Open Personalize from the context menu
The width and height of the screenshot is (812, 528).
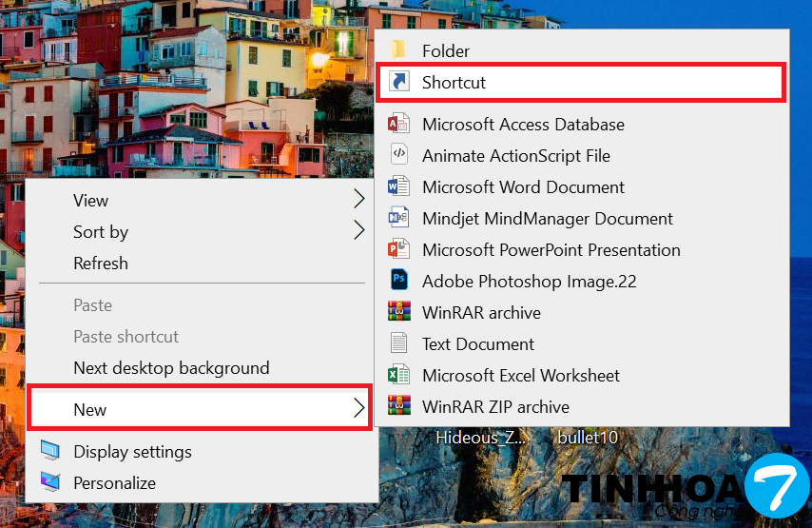114,483
